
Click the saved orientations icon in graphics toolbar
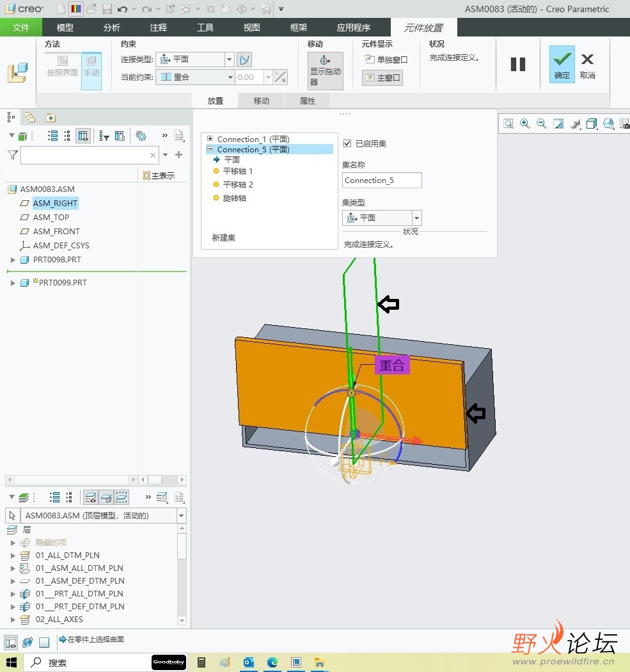(608, 124)
